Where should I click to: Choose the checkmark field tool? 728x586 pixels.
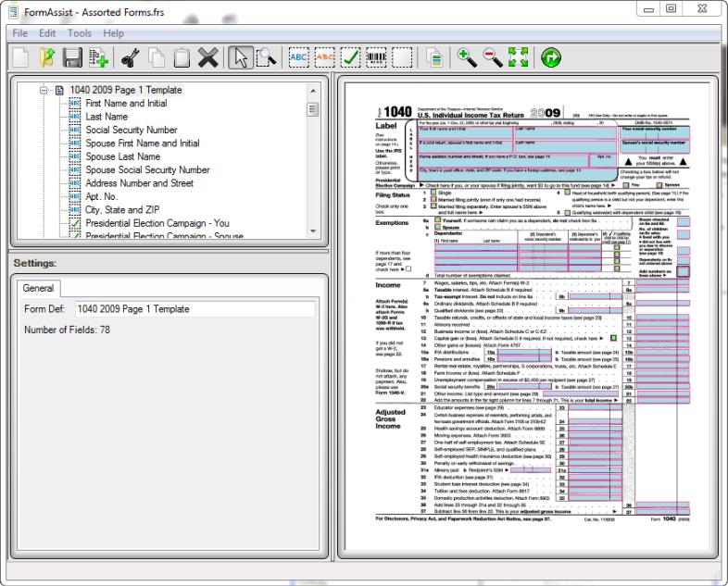pyautogui.click(x=350, y=57)
